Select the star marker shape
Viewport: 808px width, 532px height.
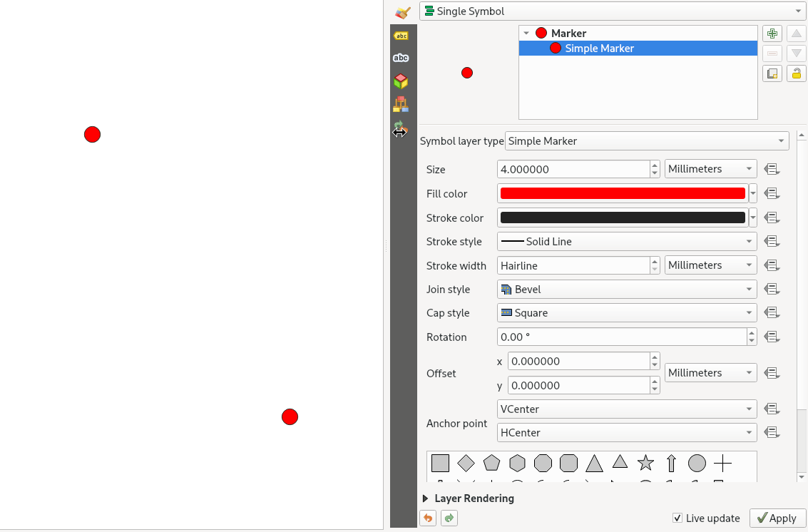point(645,464)
